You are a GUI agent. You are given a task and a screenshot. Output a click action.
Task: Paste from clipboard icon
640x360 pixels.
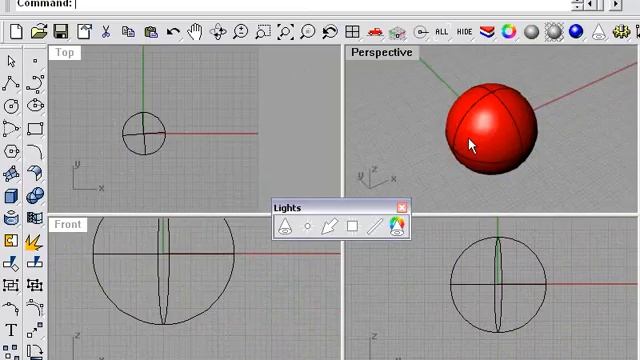[151, 31]
